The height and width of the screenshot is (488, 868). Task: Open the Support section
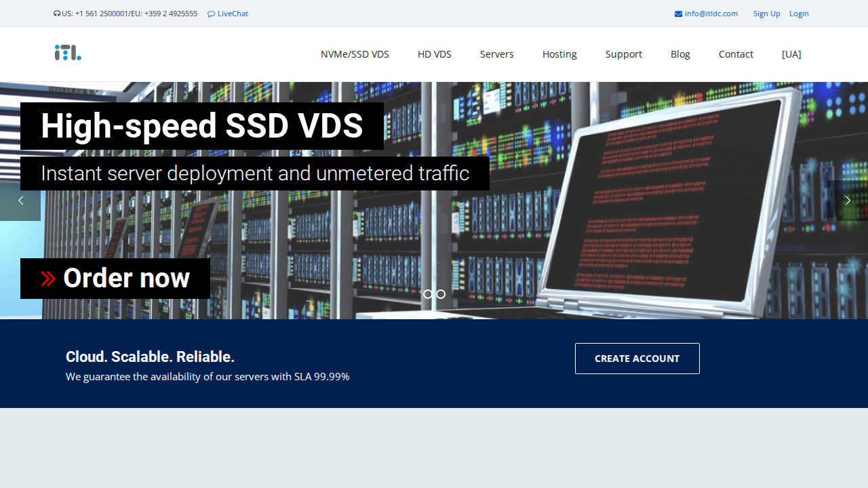[x=624, y=54]
